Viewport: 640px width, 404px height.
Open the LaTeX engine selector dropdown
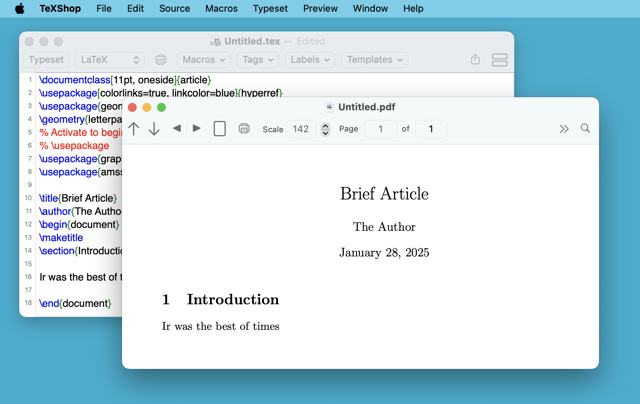[x=109, y=60]
